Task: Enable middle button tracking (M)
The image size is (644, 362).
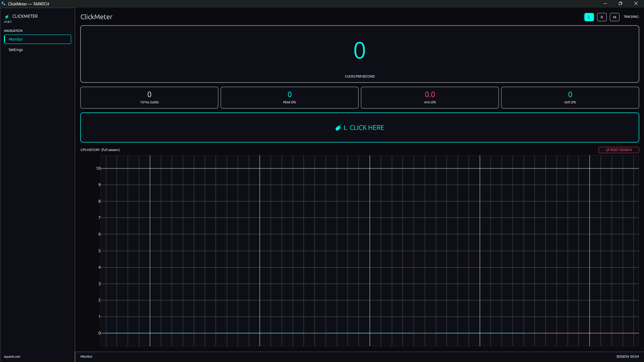Action: click(x=614, y=17)
